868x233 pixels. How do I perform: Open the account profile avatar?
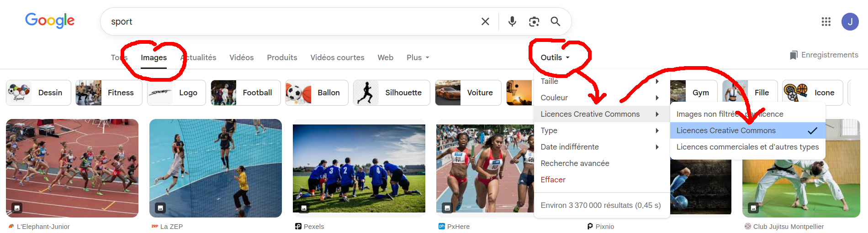[x=850, y=21]
